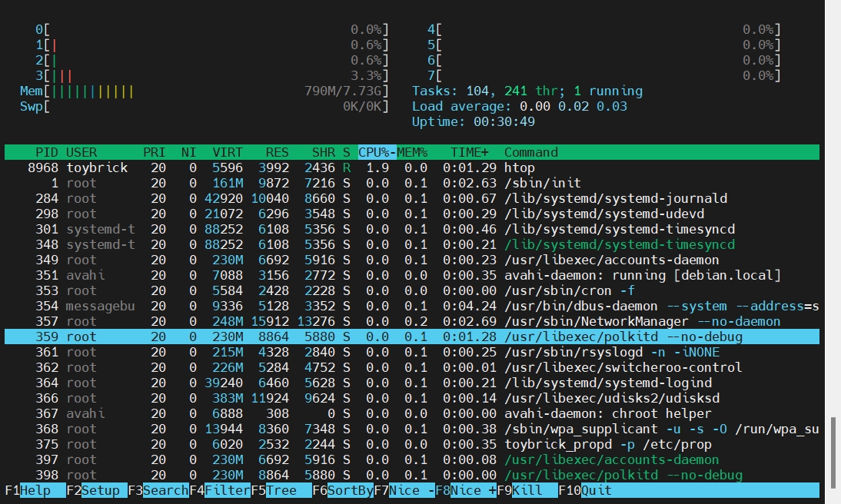Select avahi-daemon: running [debian.local] row
841x504 pixels.
(x=412, y=276)
